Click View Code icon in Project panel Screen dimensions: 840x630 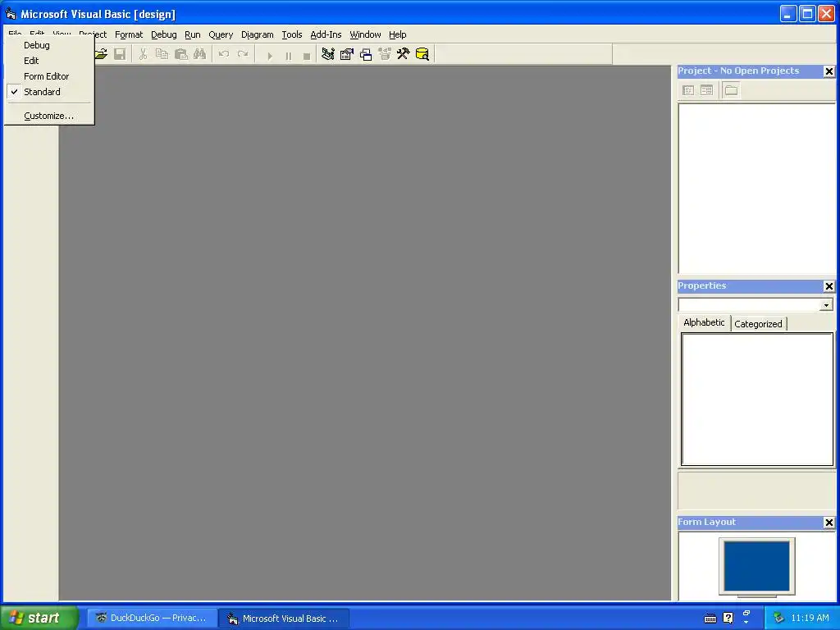click(688, 90)
